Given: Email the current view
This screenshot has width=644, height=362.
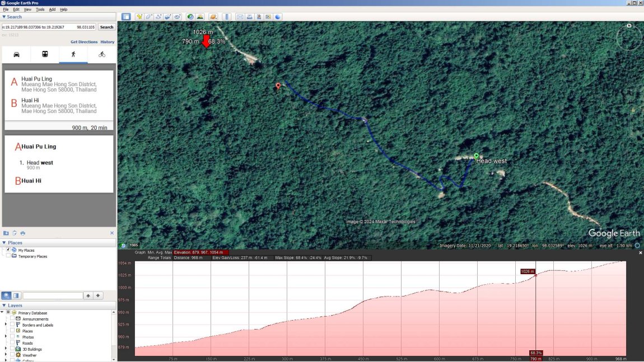Looking at the screenshot, I should click(240, 17).
